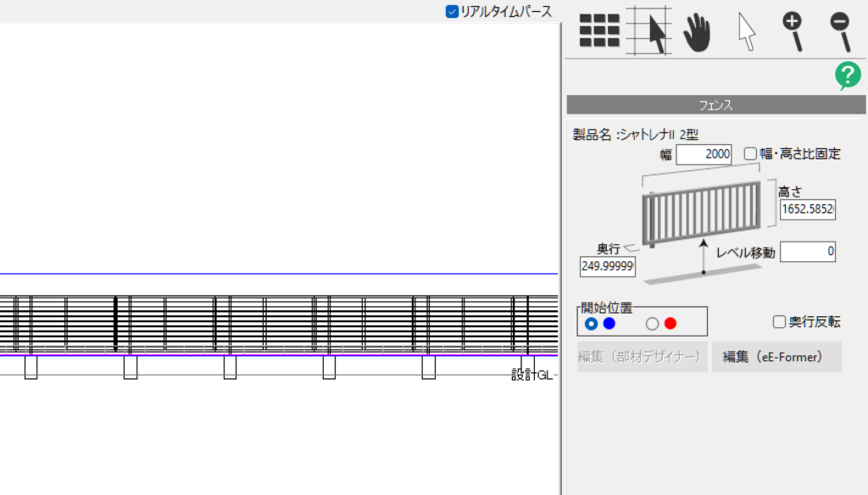
Task: Select the red start position radio button
Action: tap(652, 324)
